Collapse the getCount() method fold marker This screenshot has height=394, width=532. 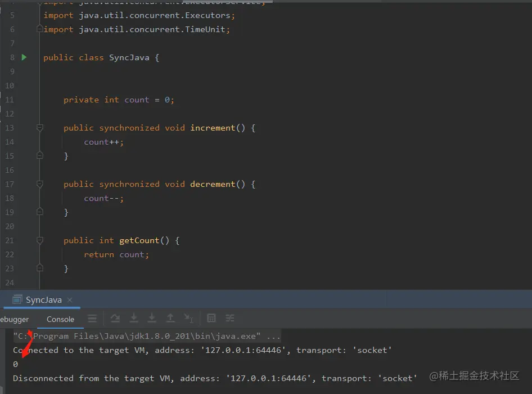coord(40,240)
